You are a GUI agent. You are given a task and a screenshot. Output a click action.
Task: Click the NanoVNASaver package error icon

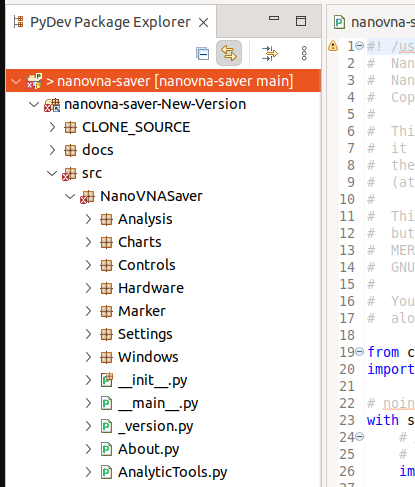point(87,197)
